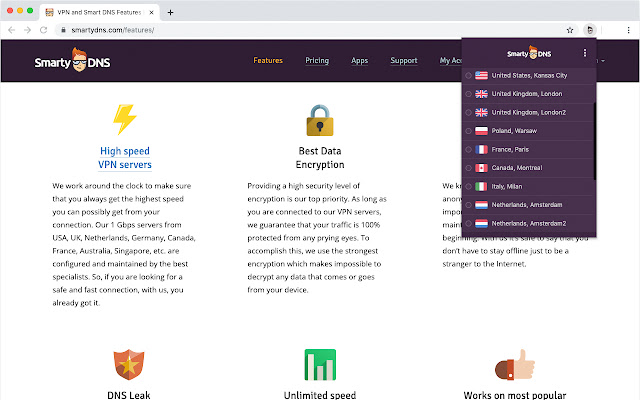
Task: Bookmark this page with the star icon
Action: click(x=570, y=30)
